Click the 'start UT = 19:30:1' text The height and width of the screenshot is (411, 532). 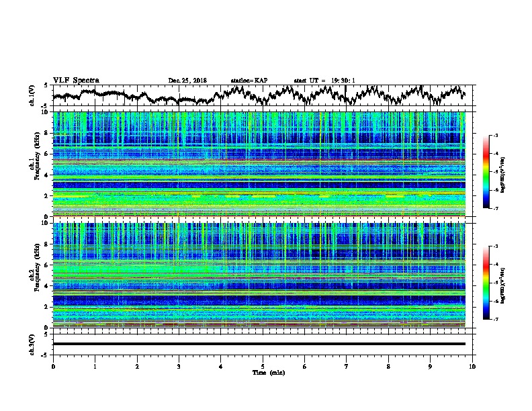tap(324, 81)
